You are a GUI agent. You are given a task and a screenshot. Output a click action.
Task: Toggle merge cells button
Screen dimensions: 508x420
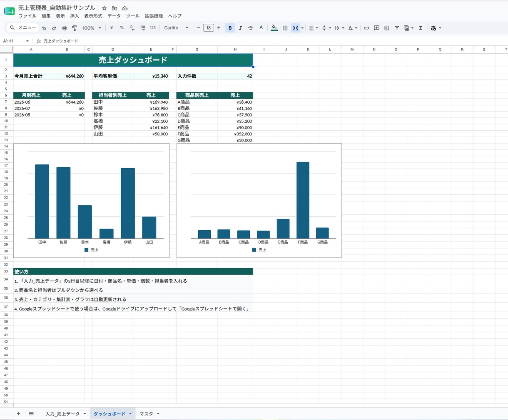tap(296, 28)
